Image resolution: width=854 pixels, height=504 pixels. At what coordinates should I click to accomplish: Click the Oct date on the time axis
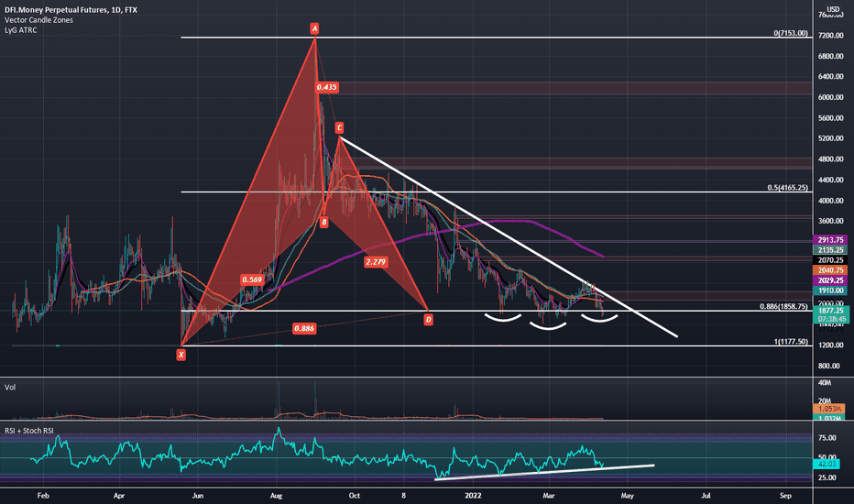pyautogui.click(x=355, y=496)
